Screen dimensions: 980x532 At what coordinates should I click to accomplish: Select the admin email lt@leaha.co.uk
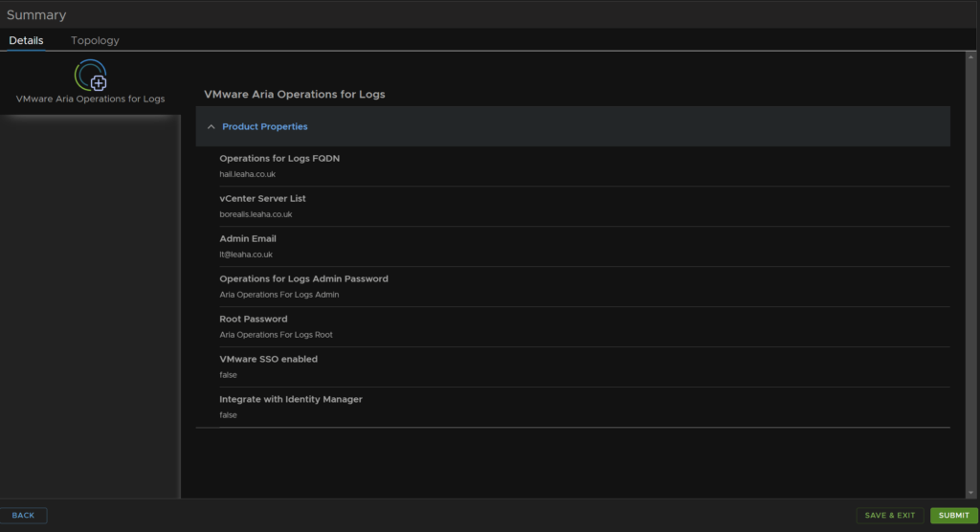click(x=246, y=255)
